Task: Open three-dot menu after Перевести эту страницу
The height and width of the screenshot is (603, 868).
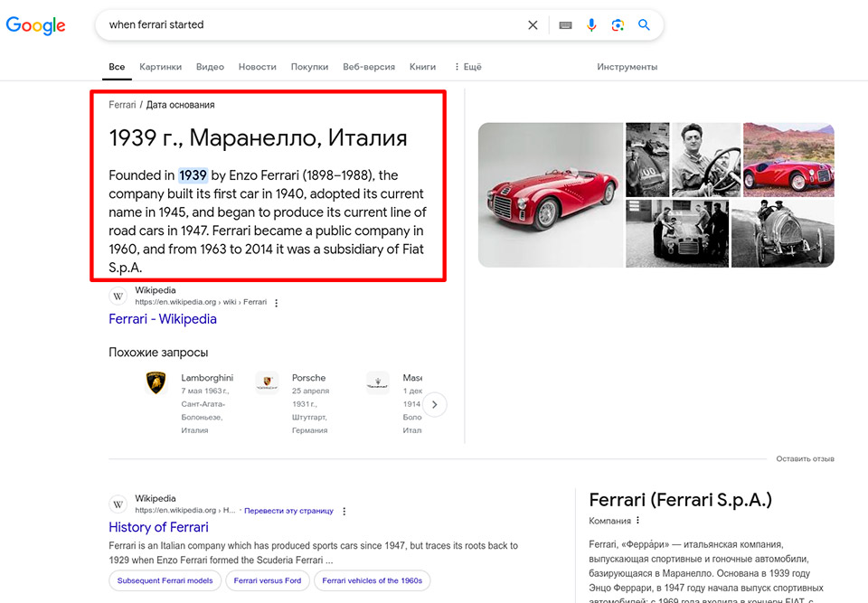Action: tap(344, 511)
